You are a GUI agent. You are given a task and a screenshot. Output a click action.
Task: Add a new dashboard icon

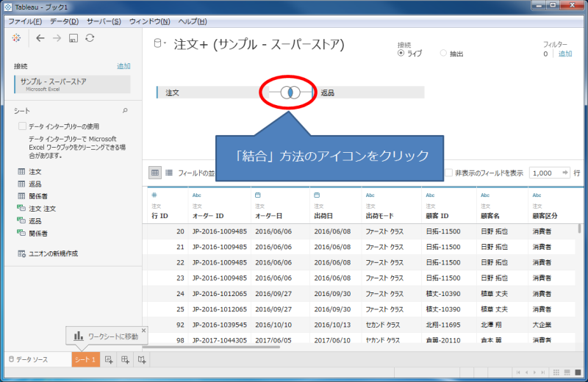(x=125, y=360)
